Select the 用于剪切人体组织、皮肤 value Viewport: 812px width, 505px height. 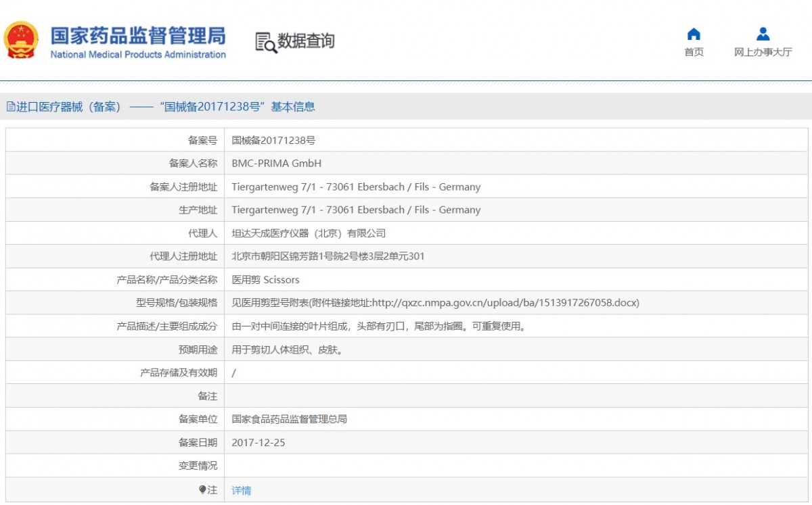tap(290, 350)
